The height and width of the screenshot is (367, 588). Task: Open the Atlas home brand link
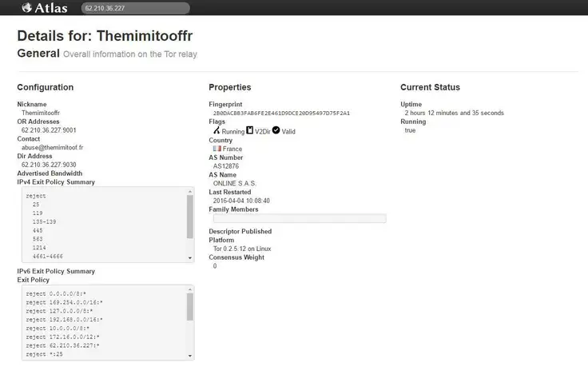point(53,9)
